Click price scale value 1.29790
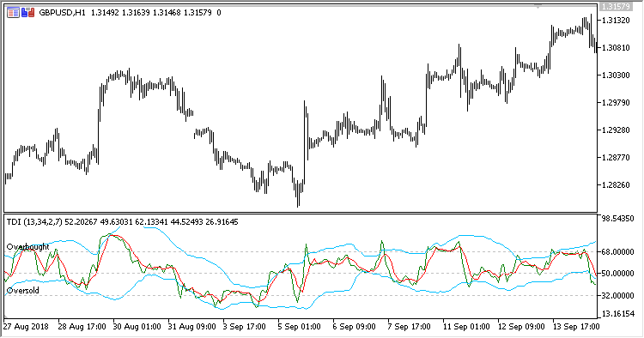The image size is (644, 338). click(616, 103)
